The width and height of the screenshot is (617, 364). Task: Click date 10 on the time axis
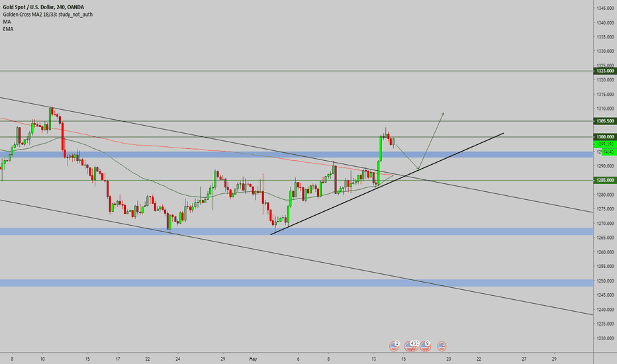[42, 359]
